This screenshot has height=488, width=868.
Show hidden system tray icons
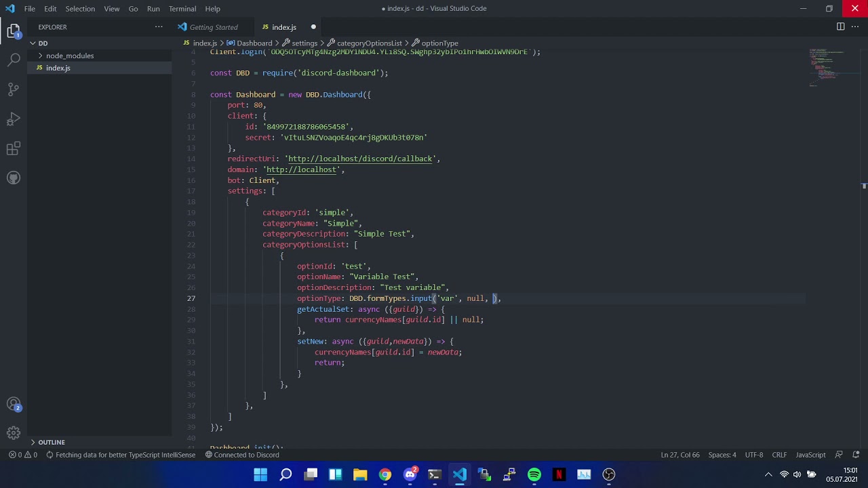pos(768,474)
